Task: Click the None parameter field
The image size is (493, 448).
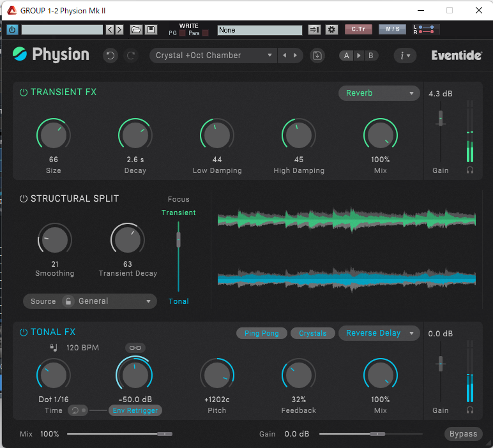Action: pyautogui.click(x=260, y=30)
